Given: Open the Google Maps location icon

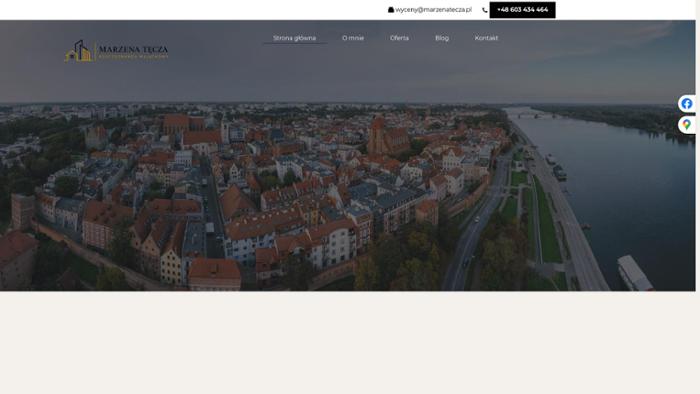Looking at the screenshot, I should pyautogui.click(x=687, y=124).
